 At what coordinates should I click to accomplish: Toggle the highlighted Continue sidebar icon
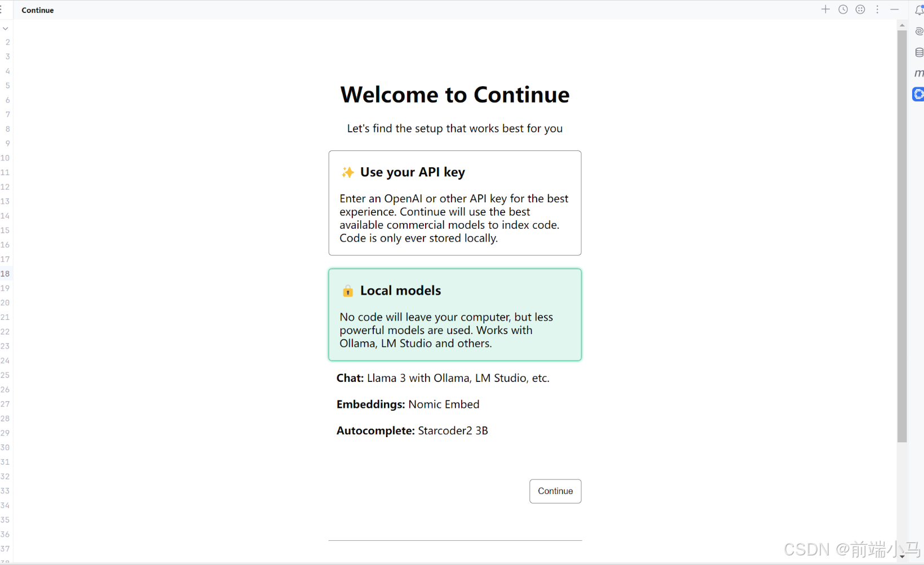(918, 94)
